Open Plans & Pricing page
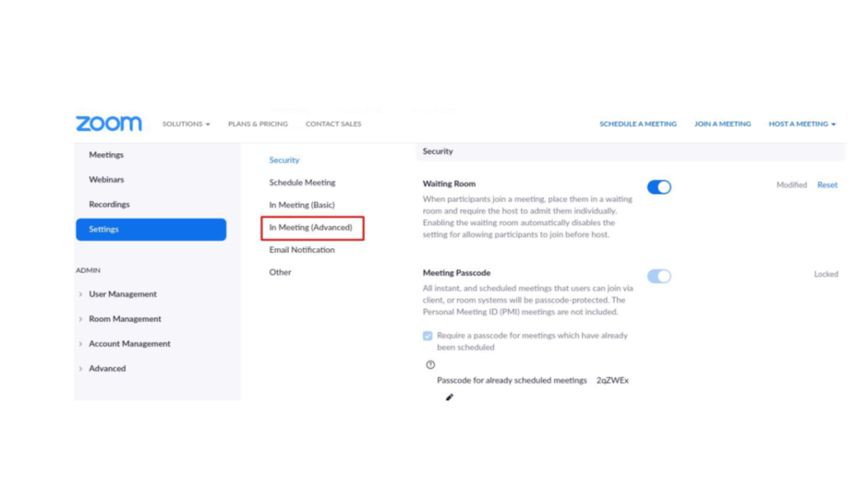This screenshot has height=488, width=868. point(258,124)
